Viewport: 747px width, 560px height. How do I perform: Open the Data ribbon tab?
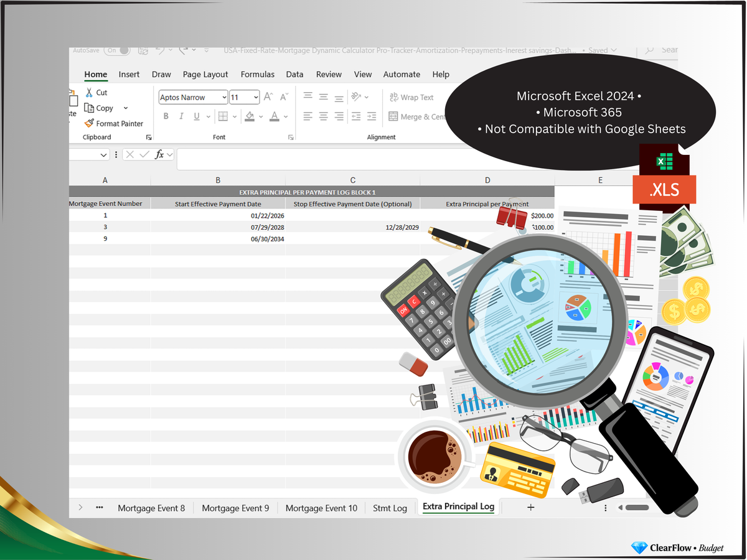[294, 74]
